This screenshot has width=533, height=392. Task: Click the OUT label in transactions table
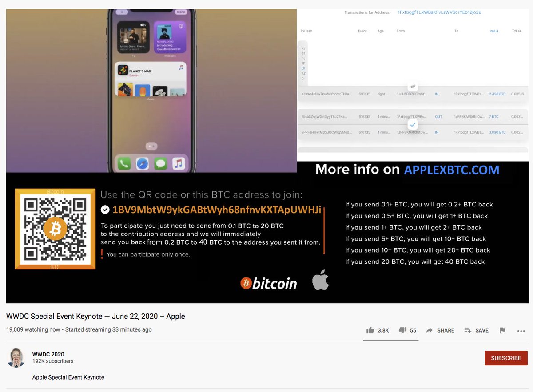click(438, 117)
